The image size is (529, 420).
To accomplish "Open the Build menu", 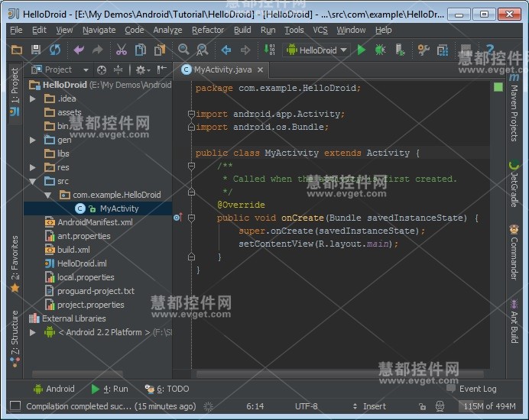I will pos(242,30).
